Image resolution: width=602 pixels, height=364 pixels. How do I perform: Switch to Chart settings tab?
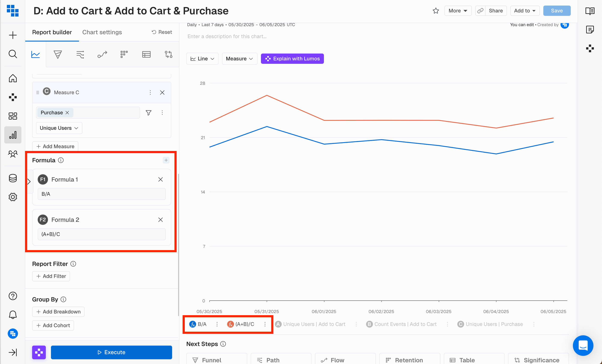click(102, 32)
